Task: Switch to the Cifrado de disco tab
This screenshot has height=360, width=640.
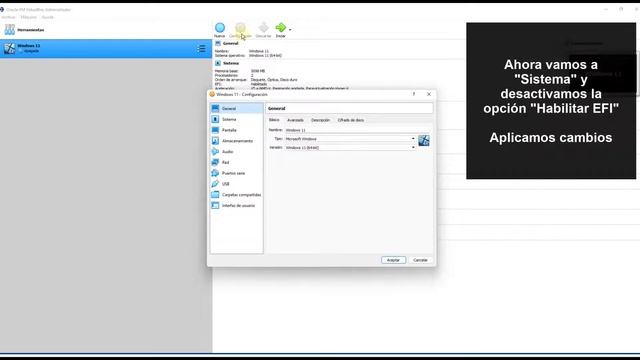Action: coord(351,120)
